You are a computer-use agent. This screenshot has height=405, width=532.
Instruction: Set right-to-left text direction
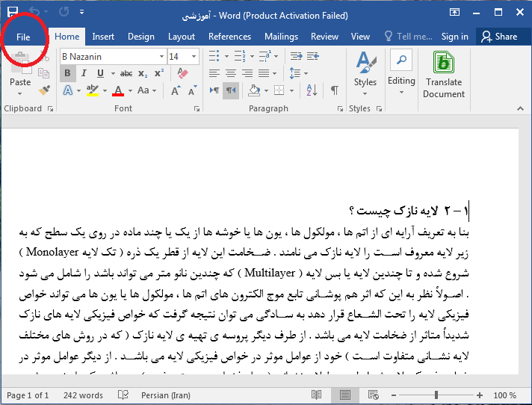(231, 90)
